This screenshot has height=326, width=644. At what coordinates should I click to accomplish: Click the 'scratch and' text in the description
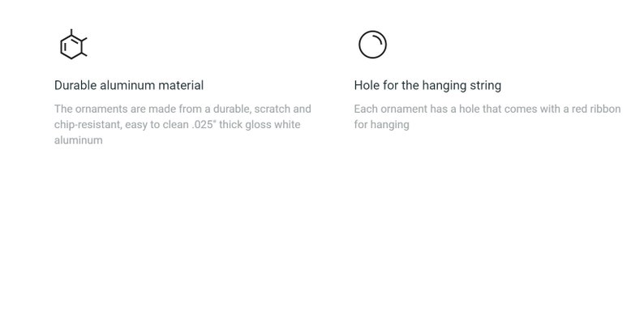point(282,109)
